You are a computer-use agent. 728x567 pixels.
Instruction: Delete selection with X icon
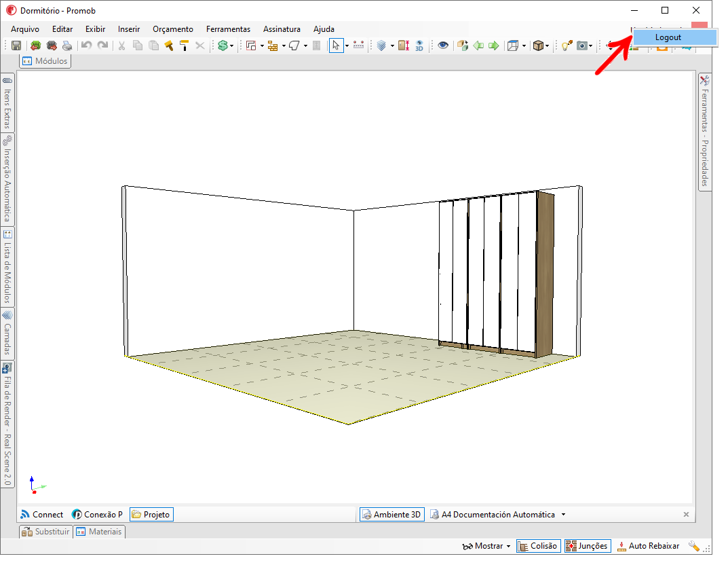click(x=200, y=45)
